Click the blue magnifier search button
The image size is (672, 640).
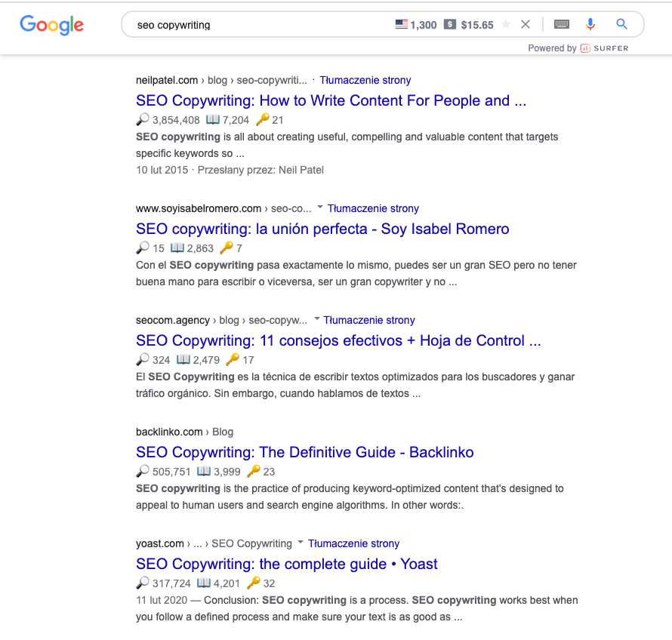[622, 24]
